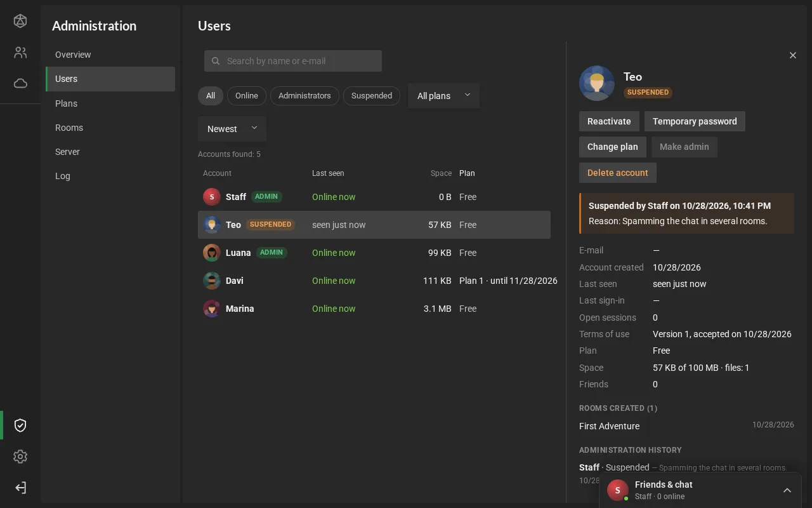Viewport: 812px width, 508px height.
Task: Click Marina's avatar in accounts list
Action: (212, 309)
